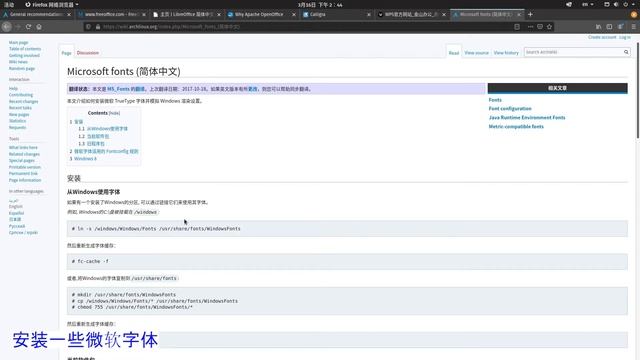This screenshot has width=640, height=360.
Task: Open the Statistics sidebar link
Action: tap(17, 121)
